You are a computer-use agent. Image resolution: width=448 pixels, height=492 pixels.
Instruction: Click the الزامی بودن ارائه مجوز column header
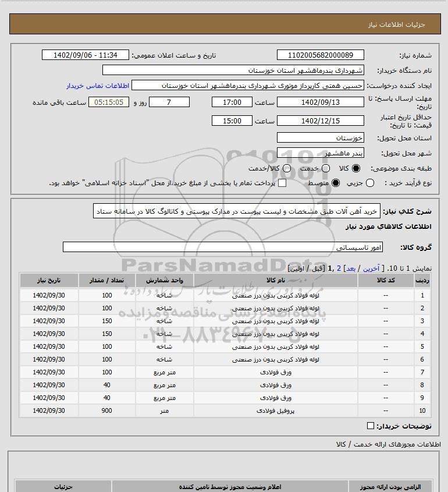[390, 487]
